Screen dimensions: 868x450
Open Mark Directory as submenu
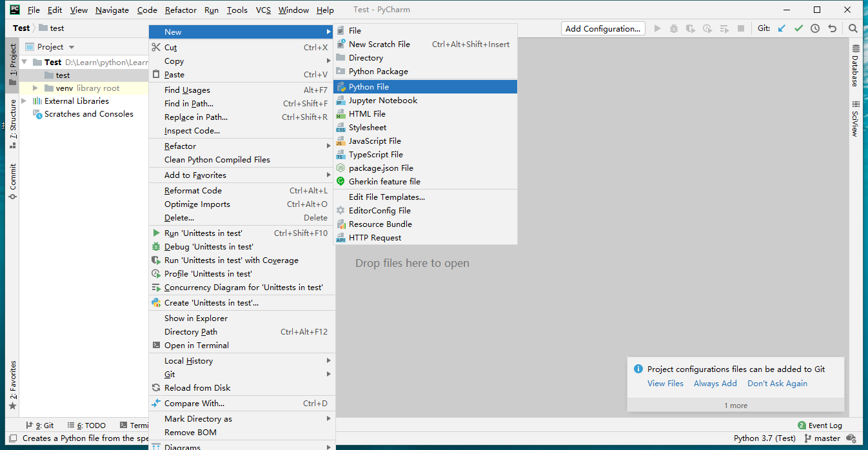click(241, 419)
